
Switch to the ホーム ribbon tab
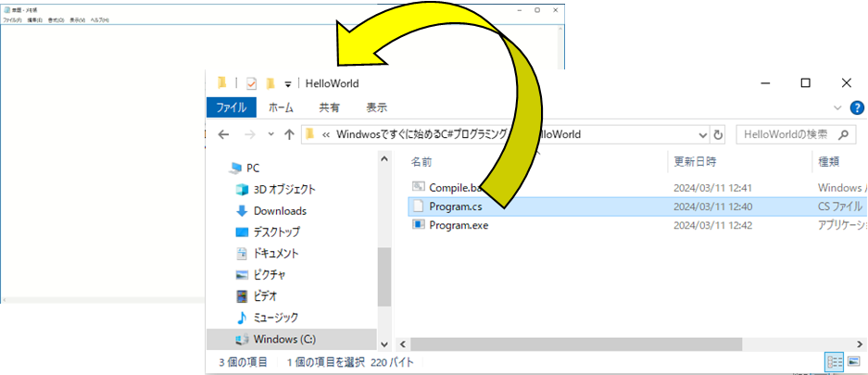[x=281, y=107]
